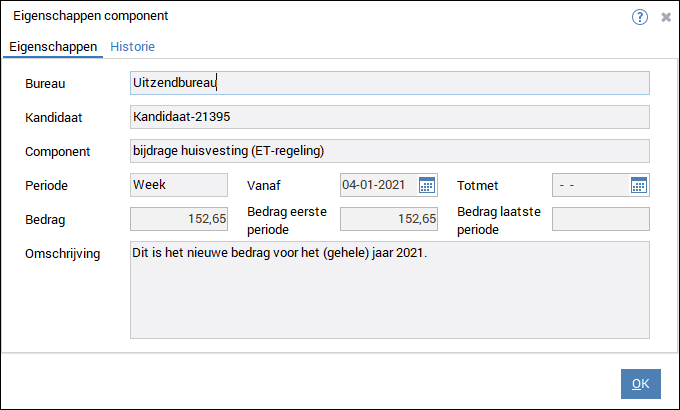Open the Vanaf date calendar picker
The width and height of the screenshot is (680, 410).
(x=427, y=185)
